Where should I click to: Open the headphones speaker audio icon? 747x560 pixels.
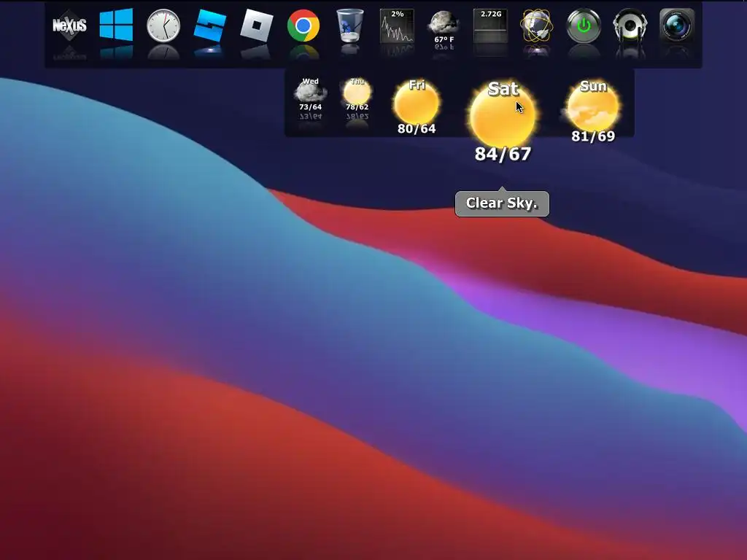tap(630, 26)
